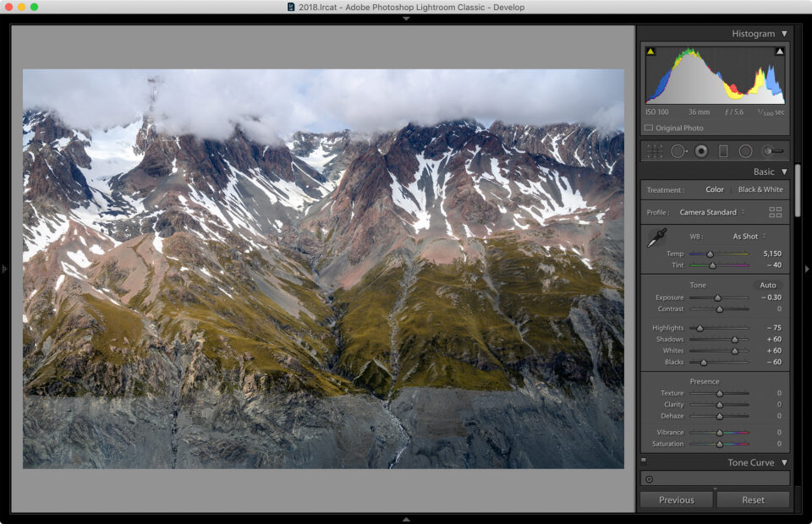Open the Red Eye Correction tool
This screenshot has width=812, height=524.
click(700, 150)
